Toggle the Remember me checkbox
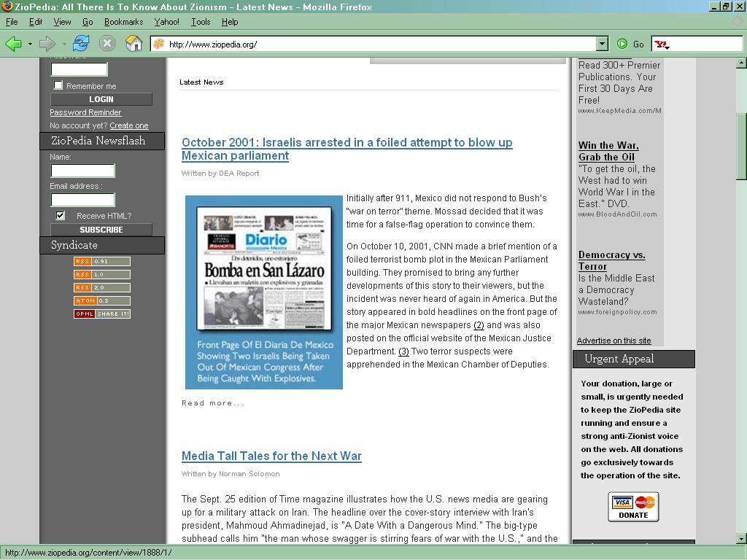Viewport: 747px width, 560px height. (x=58, y=85)
